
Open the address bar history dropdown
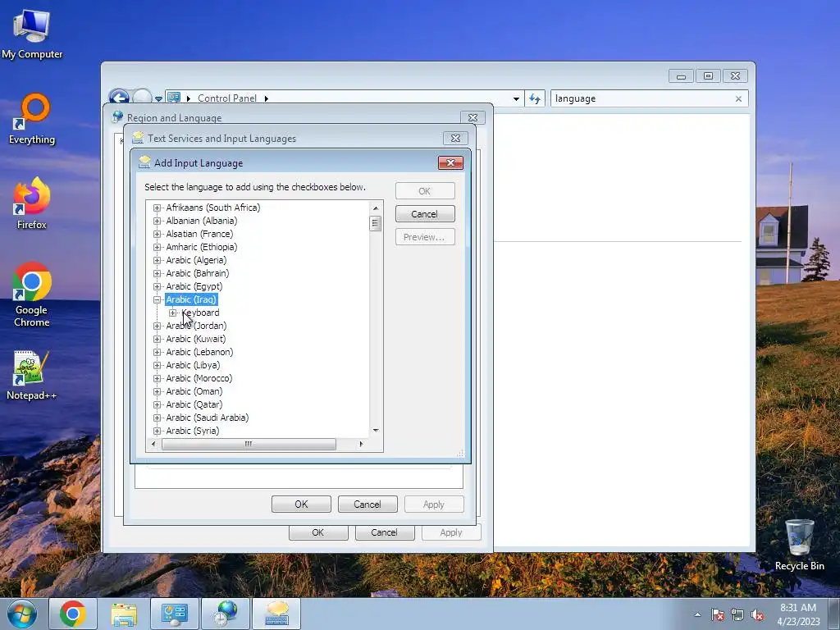(516, 98)
